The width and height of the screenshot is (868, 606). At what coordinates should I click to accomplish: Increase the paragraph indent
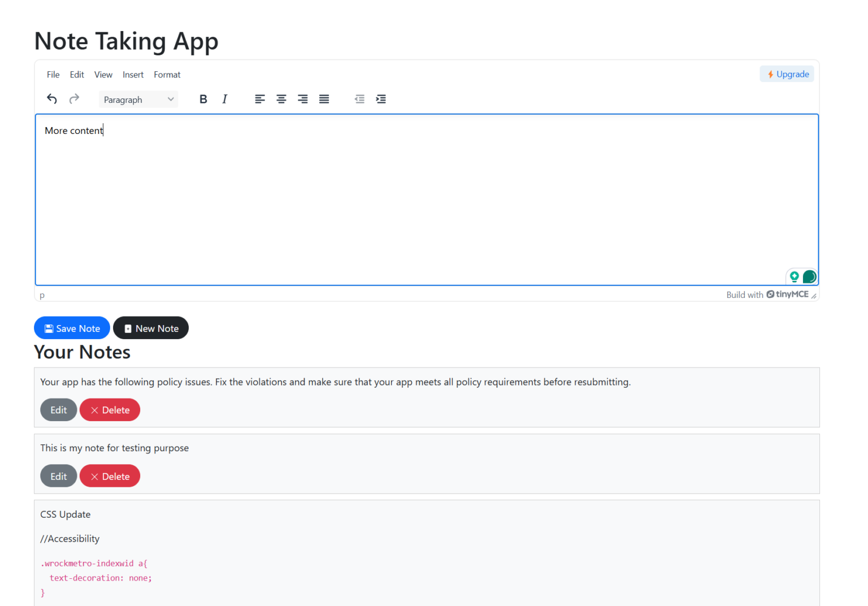[x=381, y=98]
